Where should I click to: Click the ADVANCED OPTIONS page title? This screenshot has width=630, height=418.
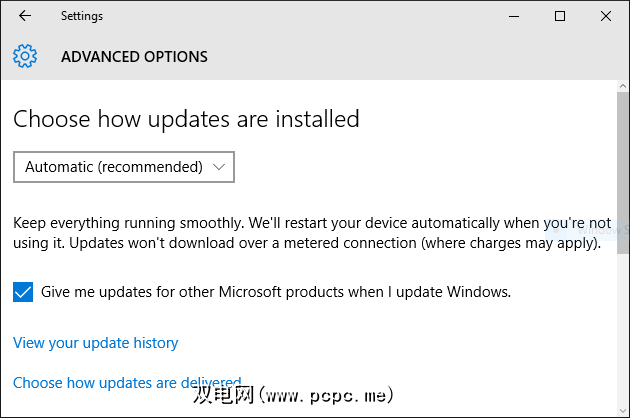(x=134, y=57)
